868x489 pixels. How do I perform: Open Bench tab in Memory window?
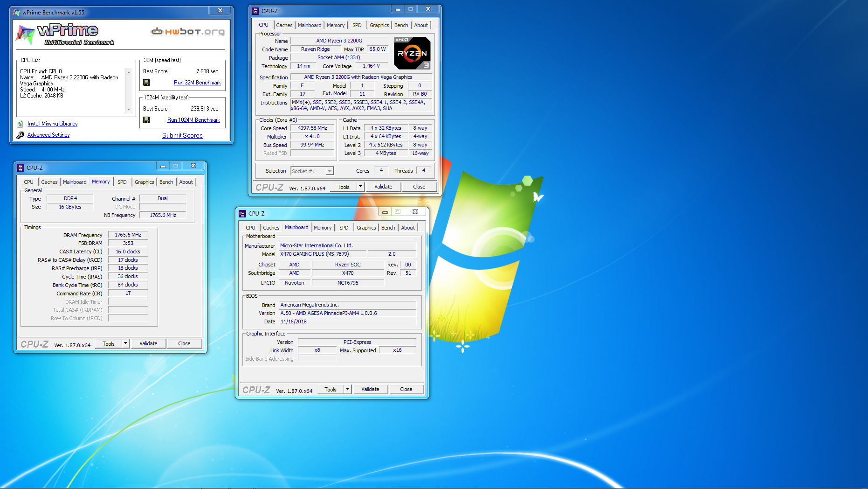[x=166, y=182]
